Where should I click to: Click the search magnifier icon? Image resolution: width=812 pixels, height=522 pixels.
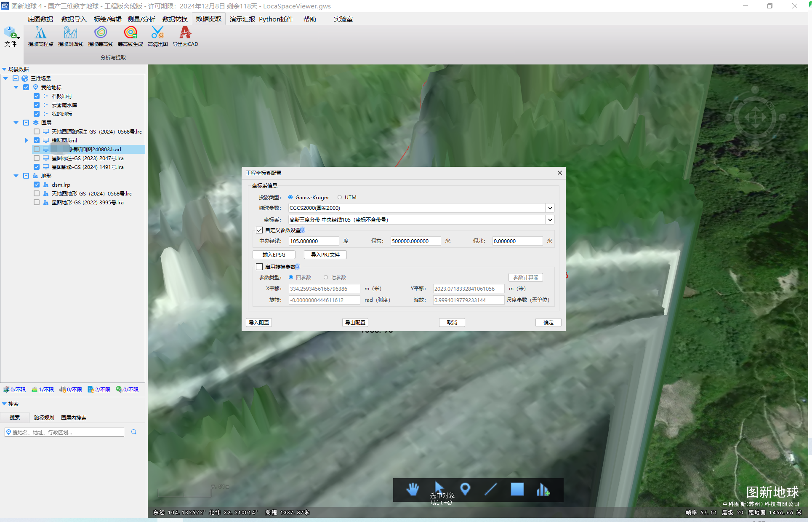point(134,432)
